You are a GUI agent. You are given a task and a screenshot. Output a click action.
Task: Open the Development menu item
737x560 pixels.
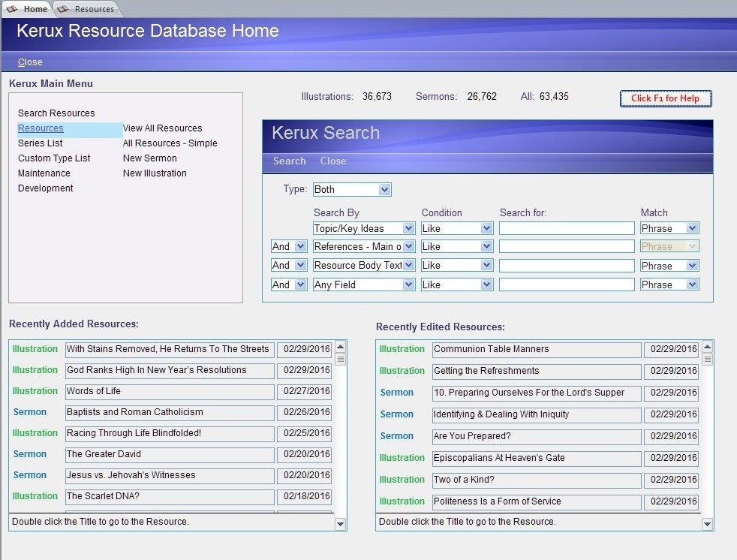click(x=46, y=188)
